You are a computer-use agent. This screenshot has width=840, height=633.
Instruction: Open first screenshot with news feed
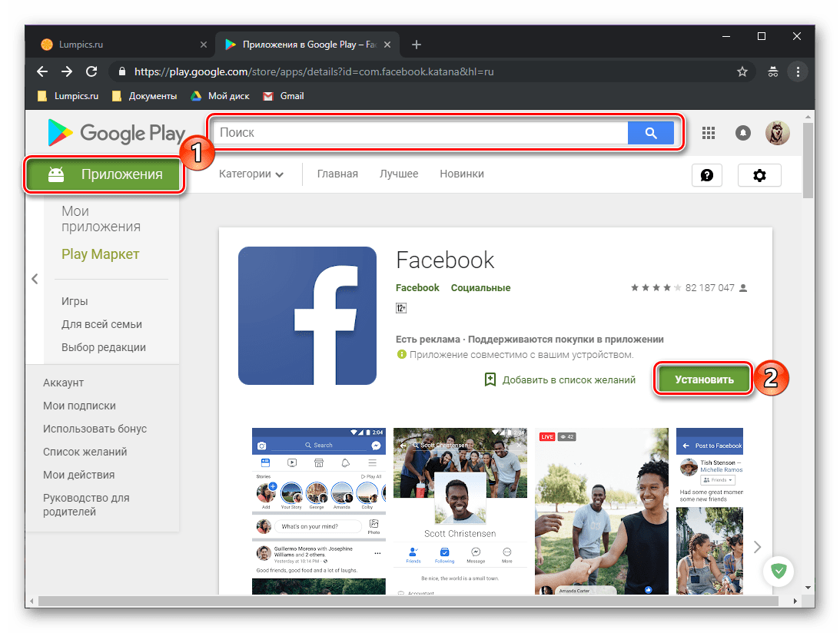point(319,512)
